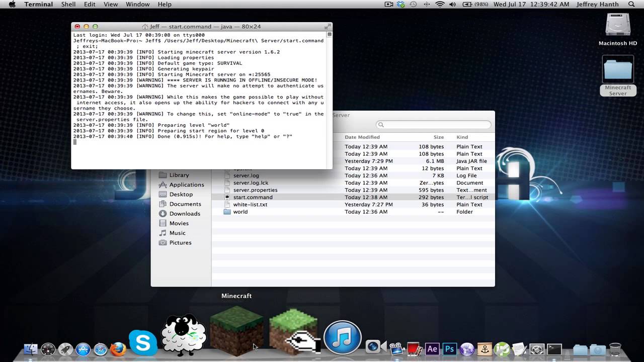This screenshot has height=362, width=644.
Task: Open the Edit menu
Action: 90,5
